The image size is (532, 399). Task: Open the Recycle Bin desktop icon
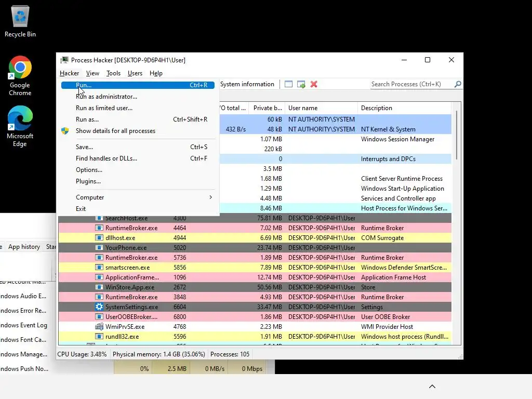(20, 21)
